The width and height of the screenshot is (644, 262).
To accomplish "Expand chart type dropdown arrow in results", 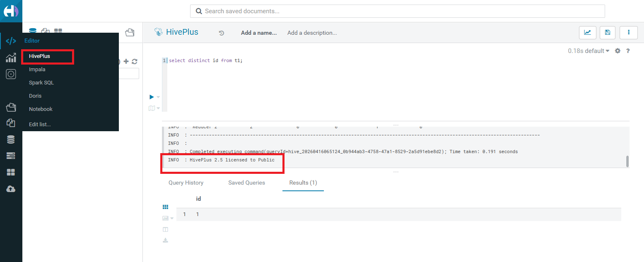I will pos(172,219).
